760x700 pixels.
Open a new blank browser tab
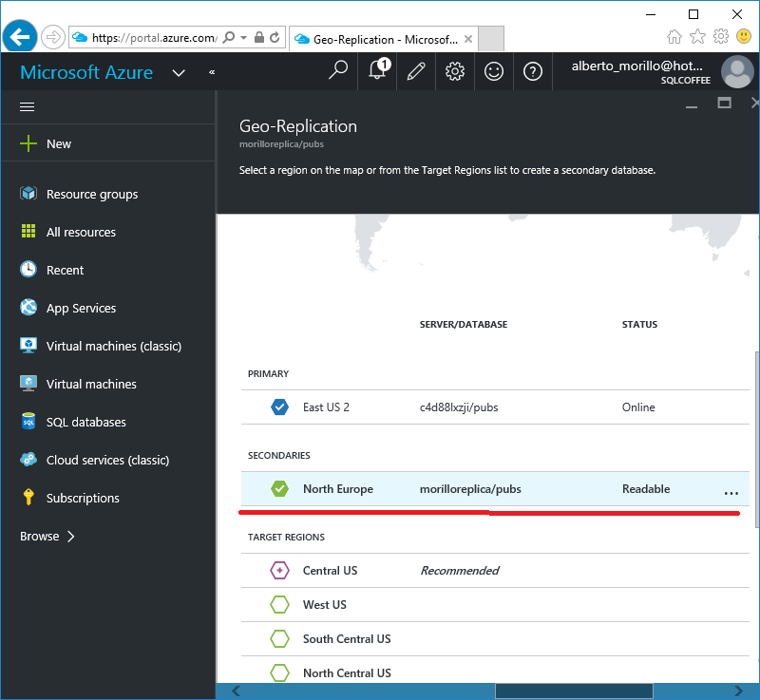point(491,39)
